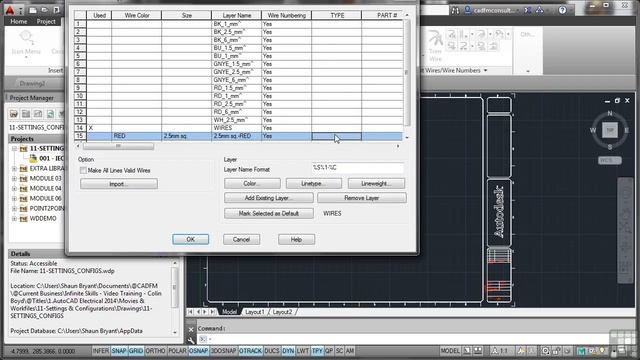
Task: Toggle OSNAP in status bar
Action: point(198,351)
